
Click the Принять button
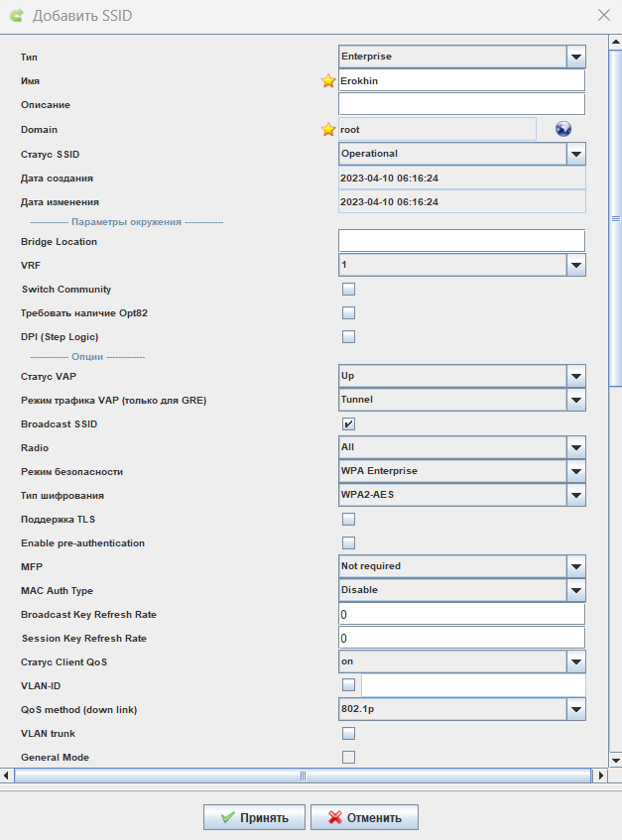tap(255, 817)
